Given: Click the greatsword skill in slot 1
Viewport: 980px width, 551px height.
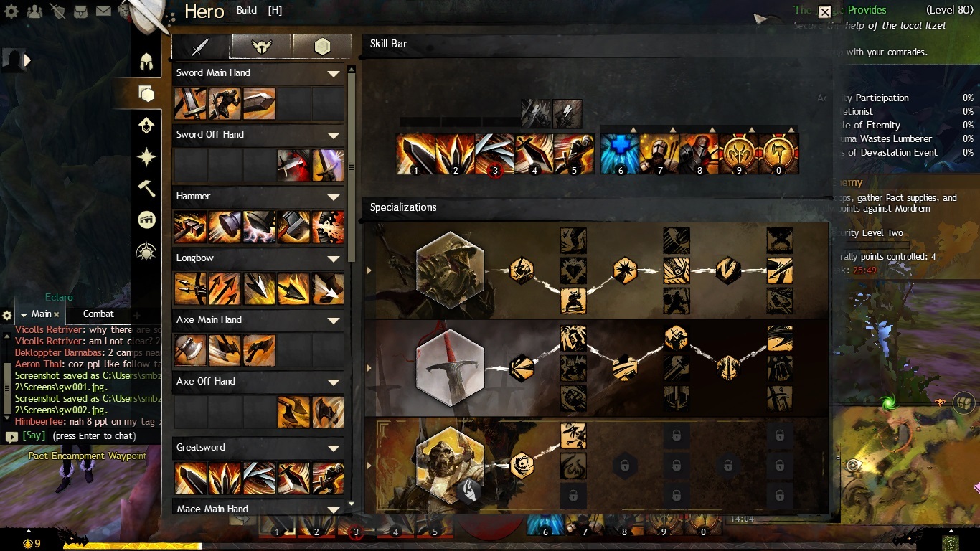Looking at the screenshot, I should (x=415, y=154).
